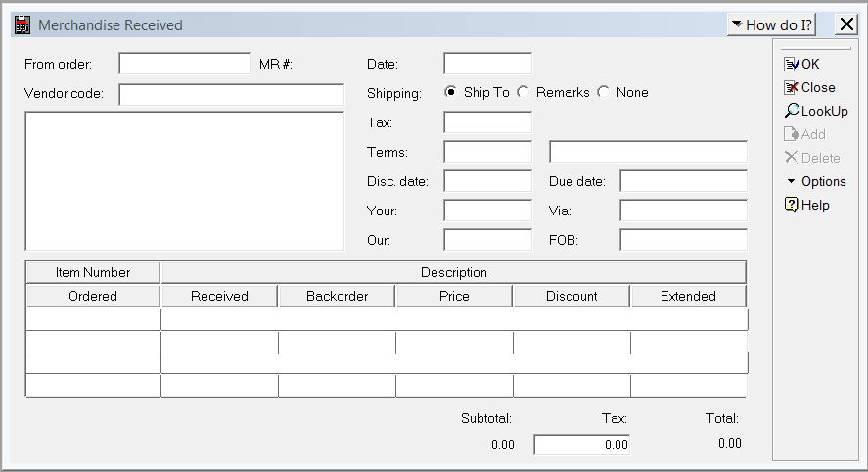This screenshot has width=868, height=472.
Task: Click the Backorder column header
Action: pos(337,296)
